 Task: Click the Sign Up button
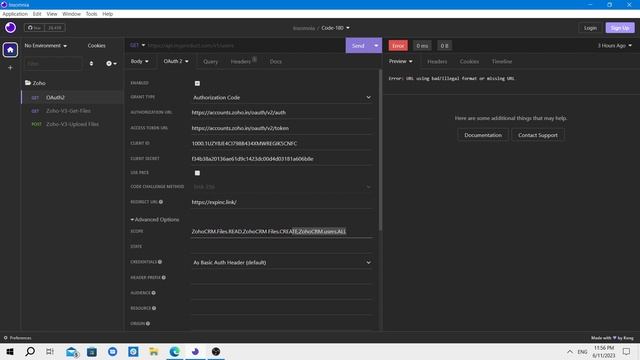(620, 28)
